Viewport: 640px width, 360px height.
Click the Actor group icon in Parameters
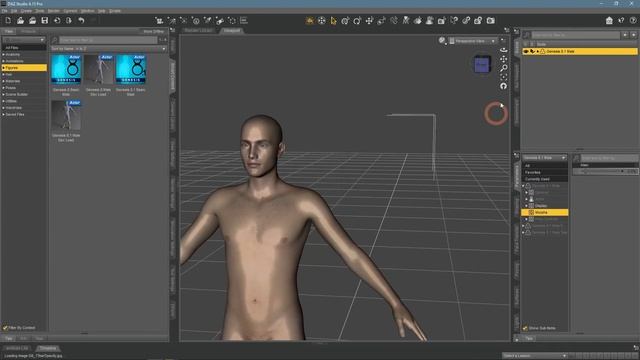[x=531, y=199]
